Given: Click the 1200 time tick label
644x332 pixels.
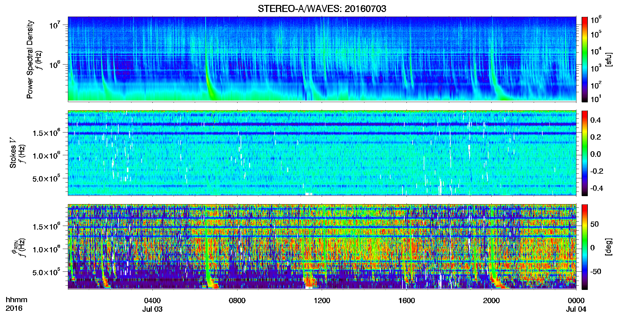Looking at the screenshot, I should [x=322, y=301].
